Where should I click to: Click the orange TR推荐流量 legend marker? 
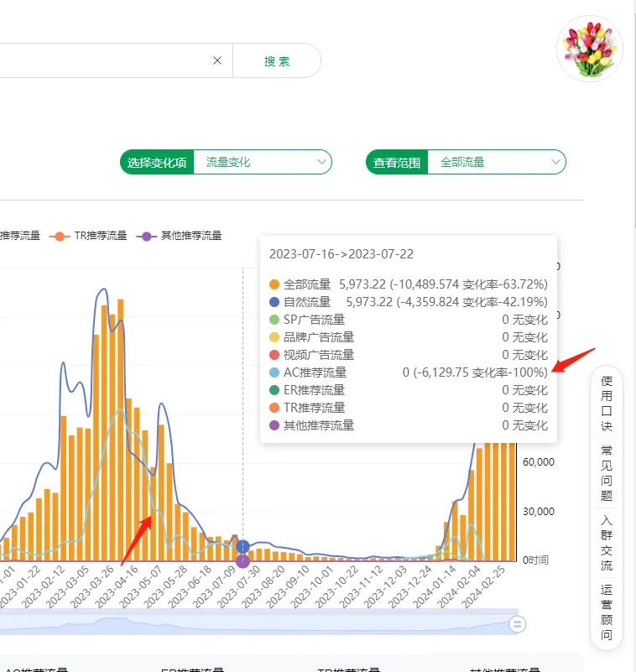[60, 236]
